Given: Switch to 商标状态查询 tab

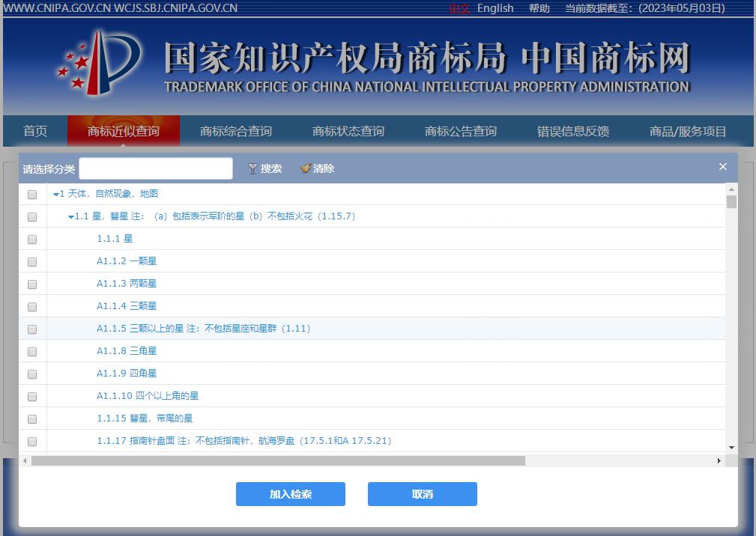Looking at the screenshot, I should pyautogui.click(x=348, y=131).
